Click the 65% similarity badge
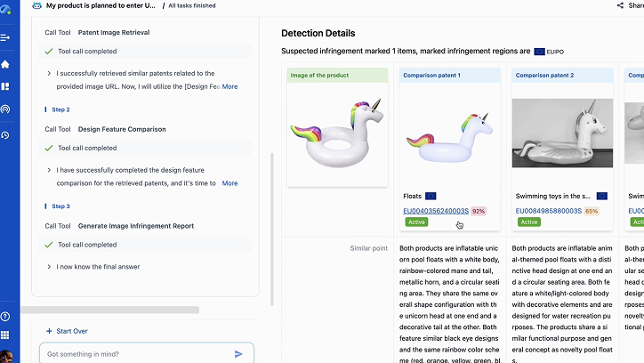The image size is (644, 363). tap(592, 211)
